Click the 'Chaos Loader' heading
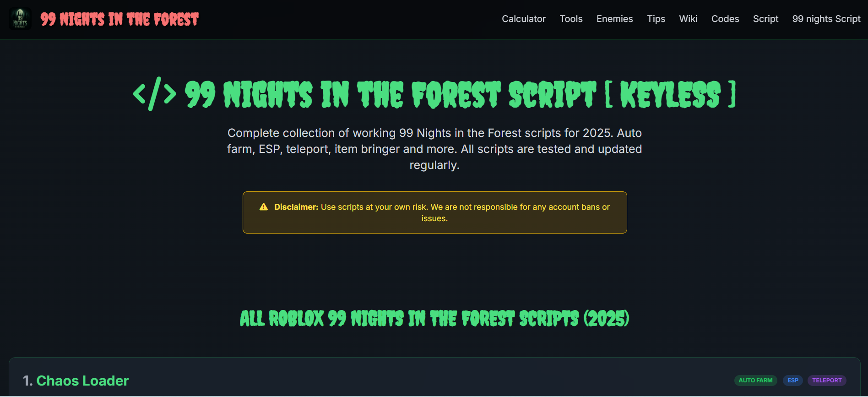Screen dimensions: 868x397 click(x=83, y=380)
